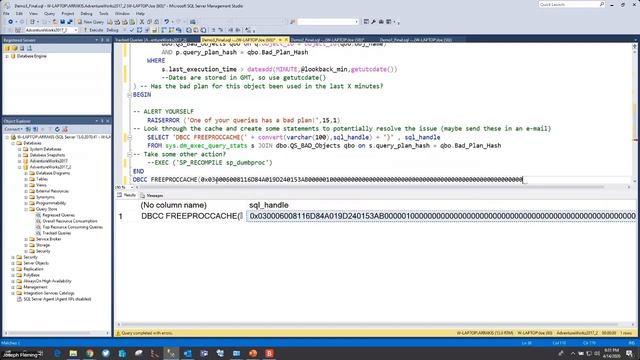Select the Service Broker folder
Viewport: 640px width, 360px height.
click(49, 239)
